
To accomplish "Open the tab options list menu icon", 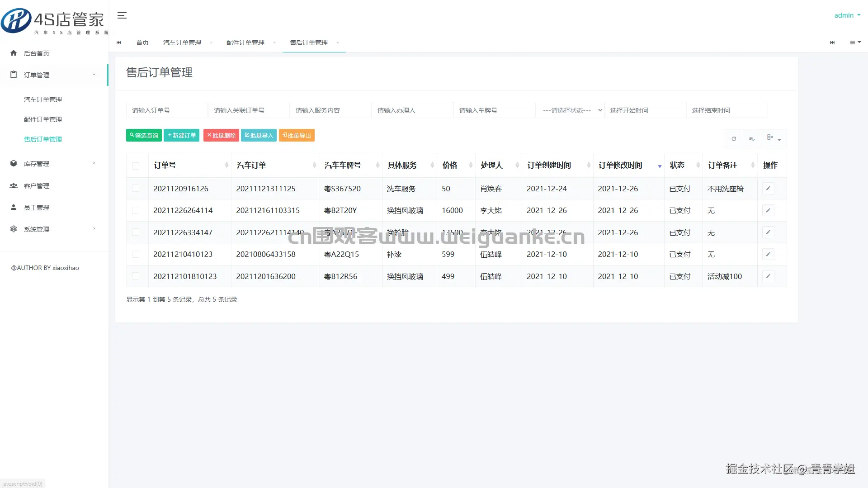I will [x=855, y=43].
